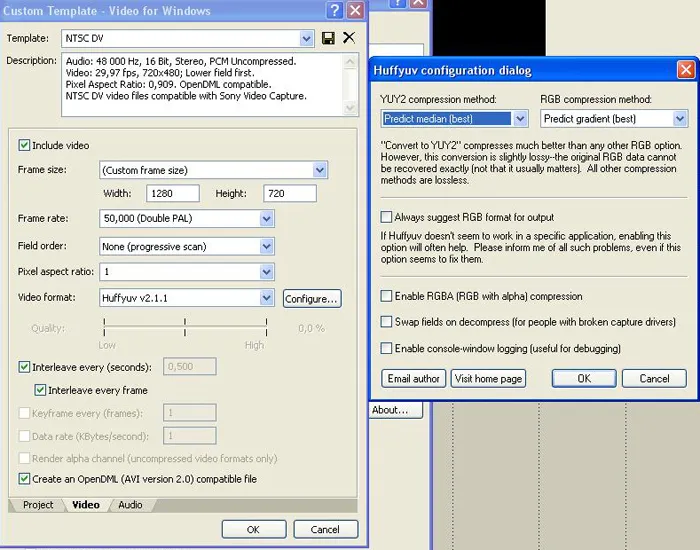This screenshot has height=550, width=700.
Task: Open the Template dropdown showing NTSC DV
Action: pyautogui.click(x=306, y=38)
